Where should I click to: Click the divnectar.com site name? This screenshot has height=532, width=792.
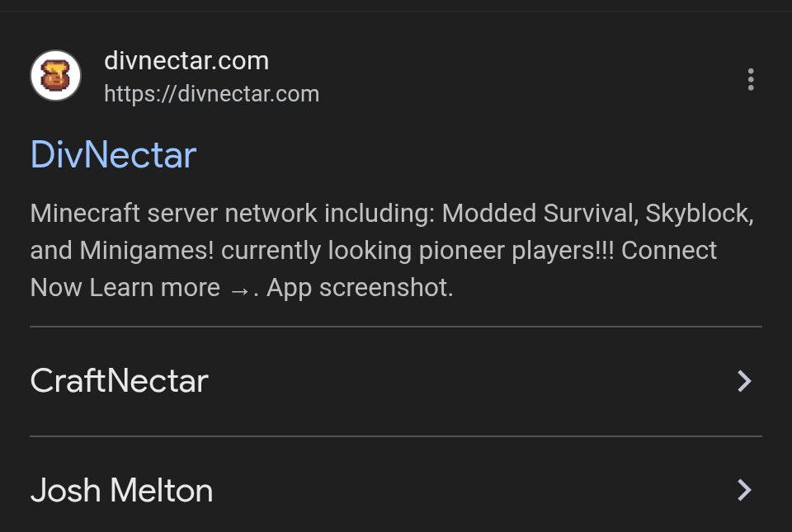coord(186,61)
